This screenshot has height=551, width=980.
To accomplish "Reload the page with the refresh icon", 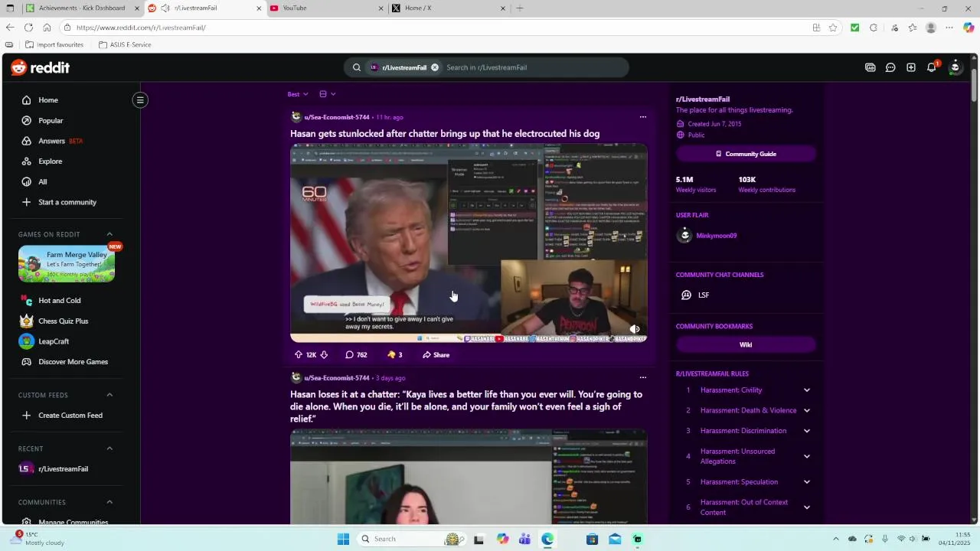I will 28,28.
